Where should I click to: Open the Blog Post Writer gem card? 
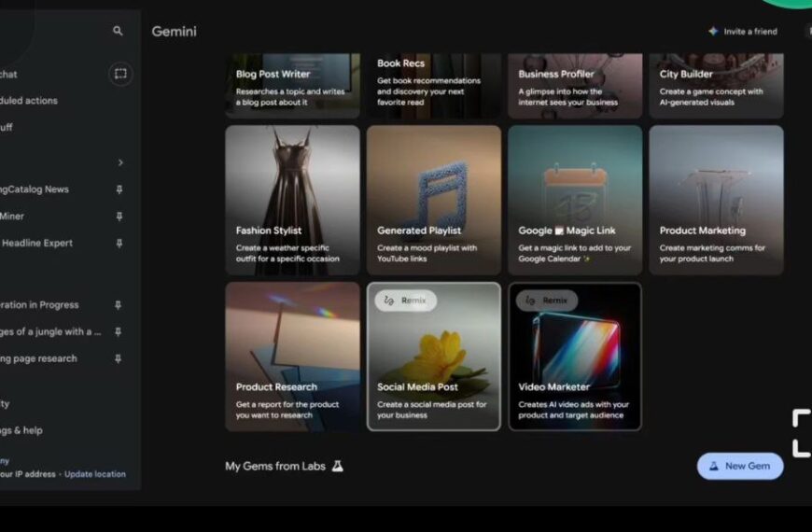[292, 86]
